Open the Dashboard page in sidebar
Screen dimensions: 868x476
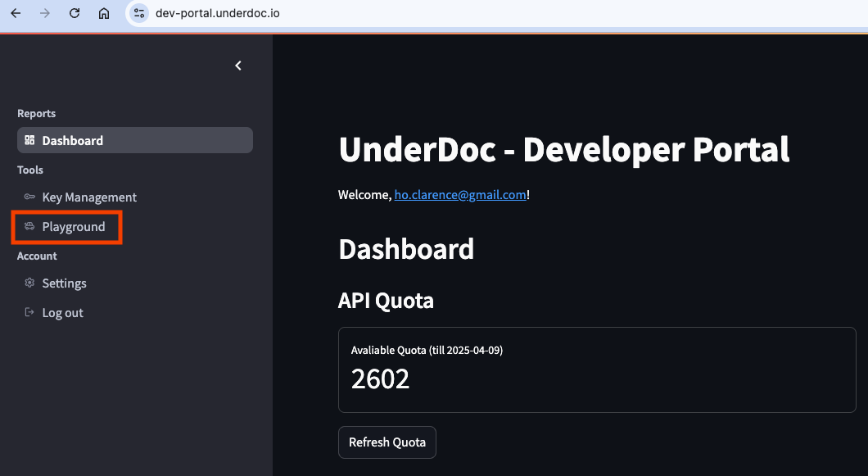pos(135,140)
